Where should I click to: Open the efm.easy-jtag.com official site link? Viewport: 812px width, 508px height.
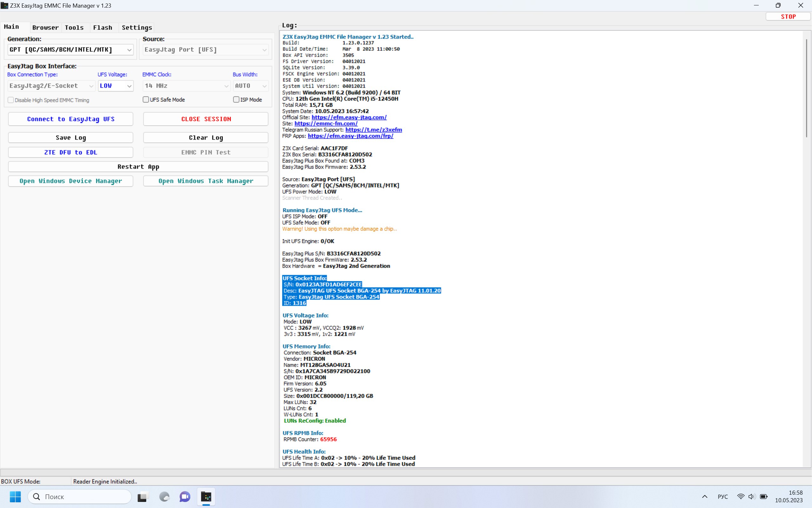tap(349, 117)
